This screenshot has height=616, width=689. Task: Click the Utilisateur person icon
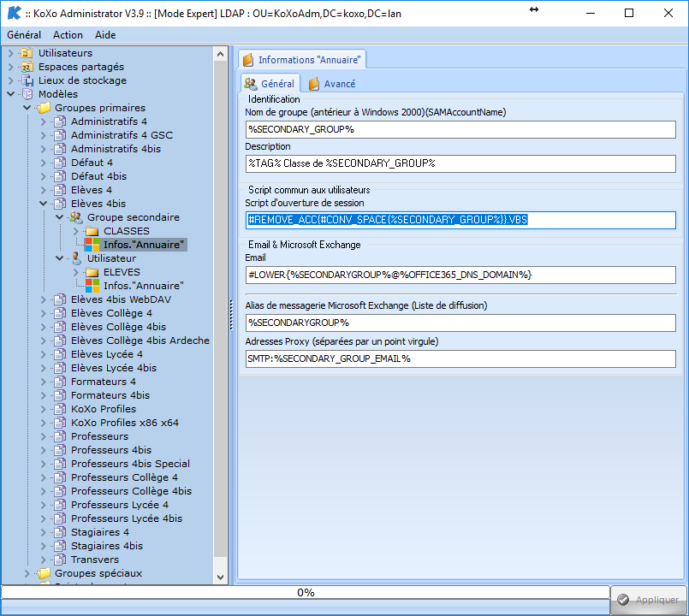76,258
